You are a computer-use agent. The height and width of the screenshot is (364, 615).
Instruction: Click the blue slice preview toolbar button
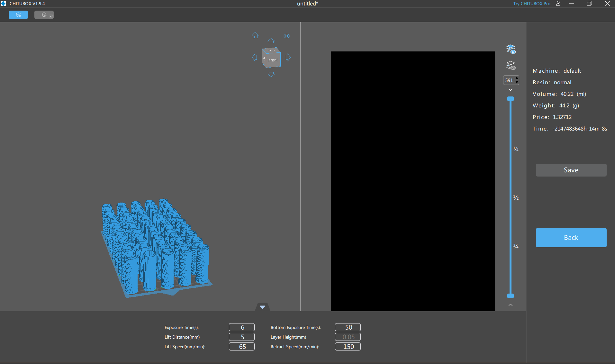(18, 15)
